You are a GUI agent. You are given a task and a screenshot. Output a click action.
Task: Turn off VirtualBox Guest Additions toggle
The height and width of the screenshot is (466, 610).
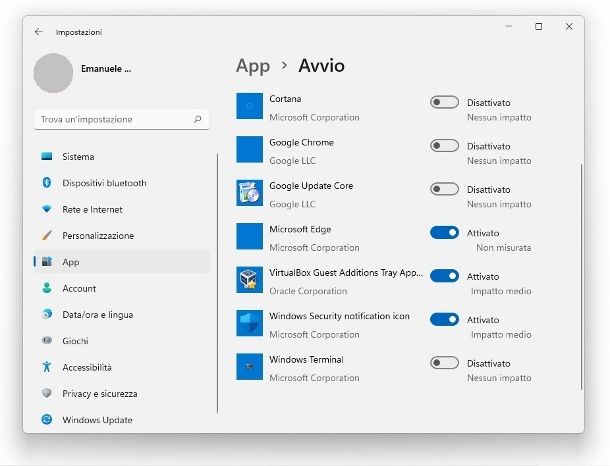click(444, 276)
